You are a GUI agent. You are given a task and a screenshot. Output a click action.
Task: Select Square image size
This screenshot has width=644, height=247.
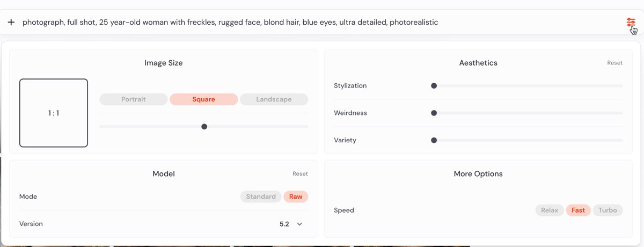pyautogui.click(x=203, y=99)
